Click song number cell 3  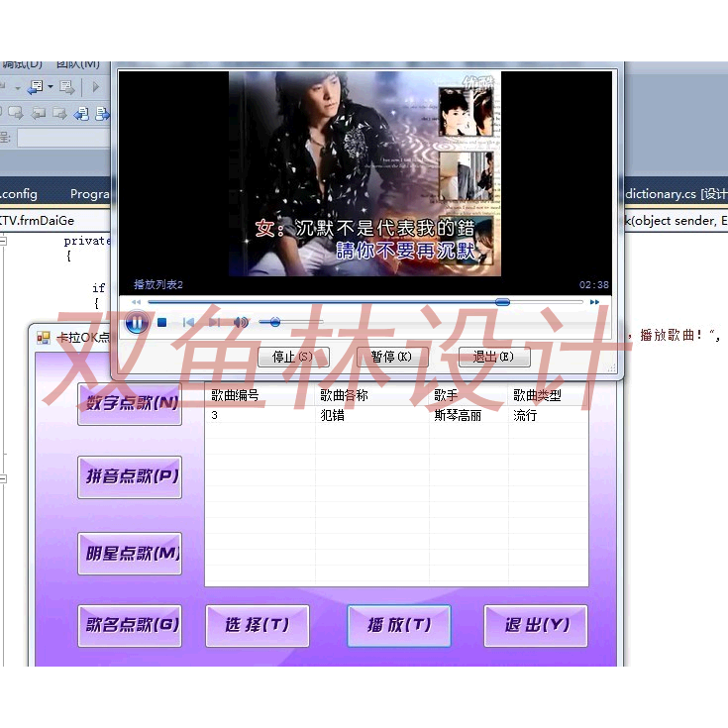[x=215, y=415]
